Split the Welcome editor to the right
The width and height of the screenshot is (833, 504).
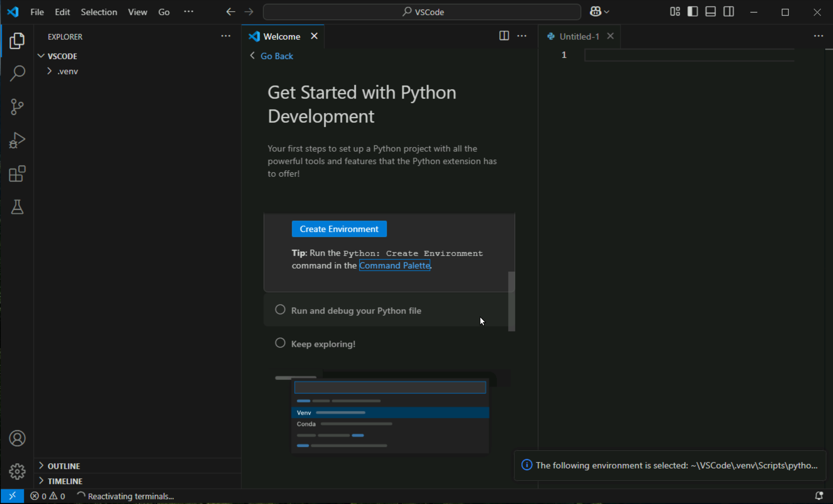coord(504,36)
